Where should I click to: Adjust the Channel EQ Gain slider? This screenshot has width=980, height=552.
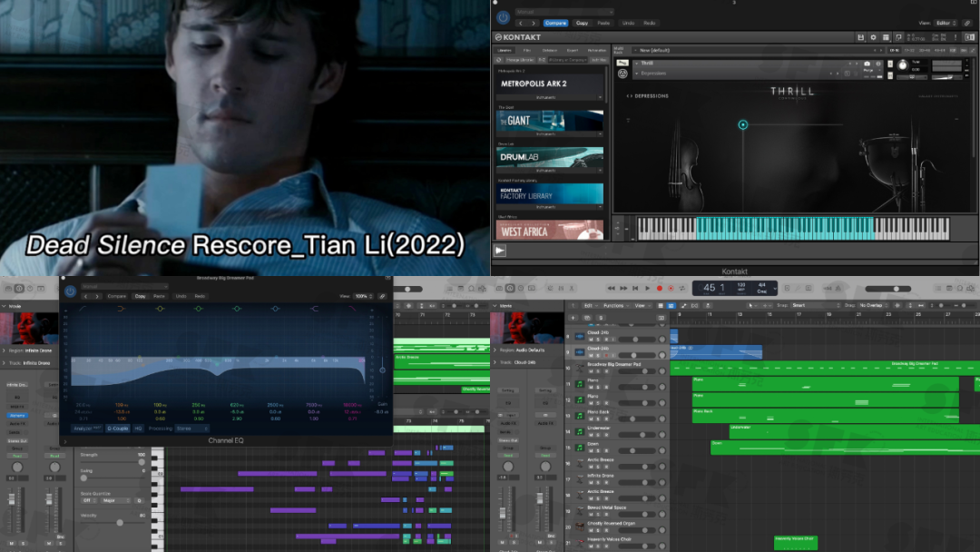[383, 370]
